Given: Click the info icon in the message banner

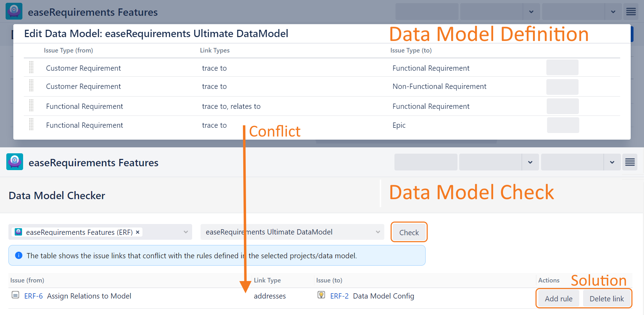Looking at the screenshot, I should tap(19, 255).
